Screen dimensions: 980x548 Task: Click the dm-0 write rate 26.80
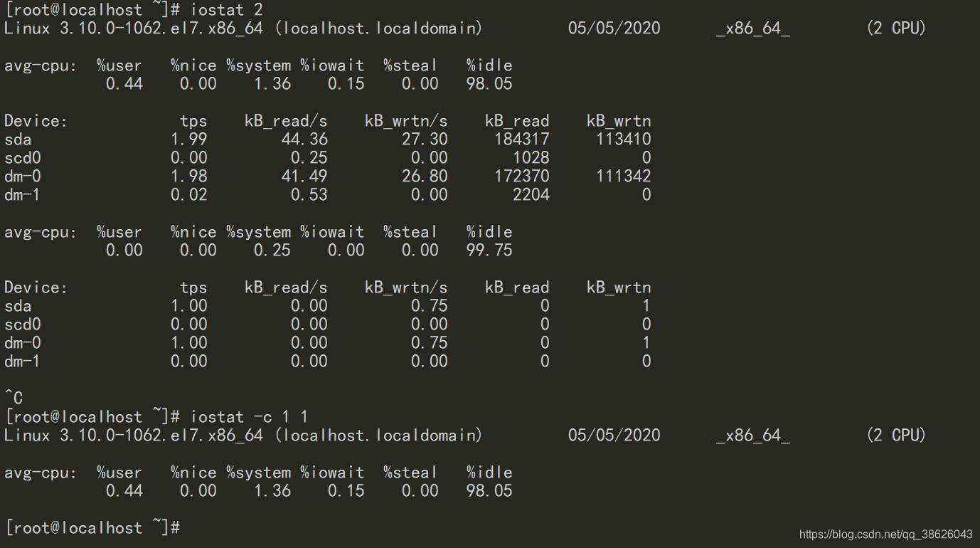pos(425,176)
